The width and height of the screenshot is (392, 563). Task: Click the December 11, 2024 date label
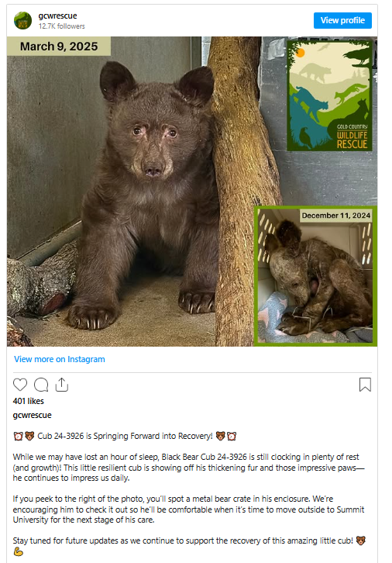(x=336, y=216)
